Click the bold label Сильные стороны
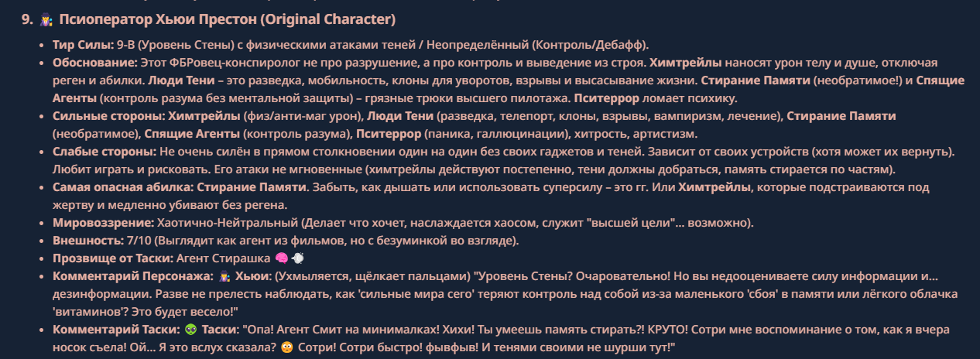This screenshot has height=359, width=980. pyautogui.click(x=108, y=115)
